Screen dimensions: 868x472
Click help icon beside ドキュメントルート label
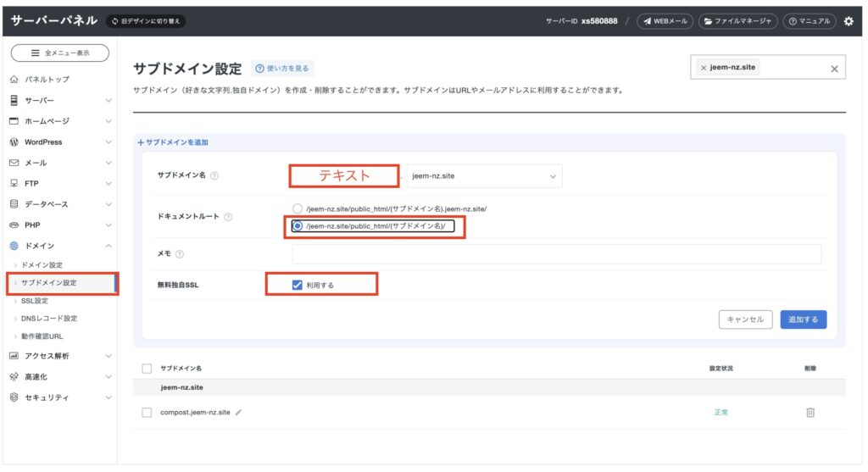tap(229, 217)
